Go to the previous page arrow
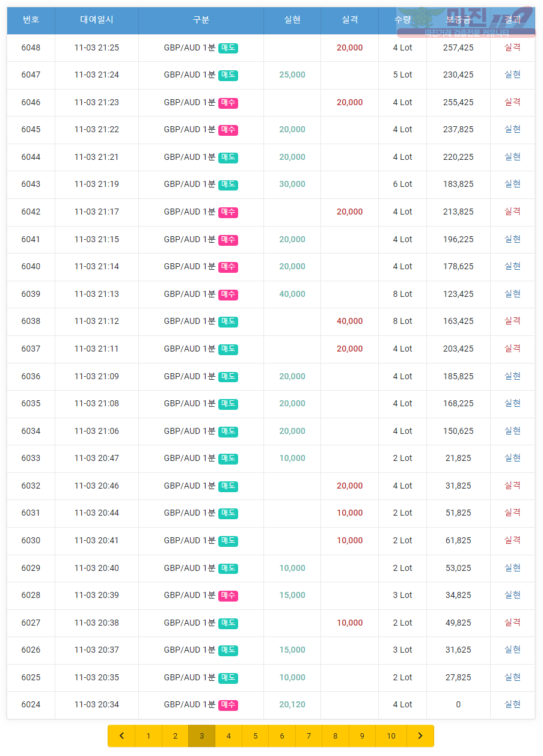This screenshot has width=543, height=756. click(121, 736)
